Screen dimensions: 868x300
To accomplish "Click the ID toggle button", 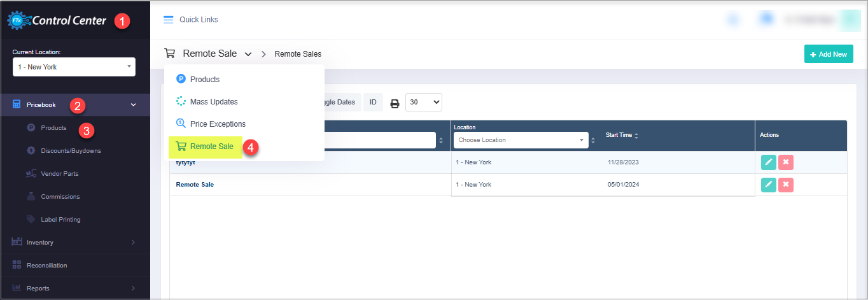I will pyautogui.click(x=373, y=102).
